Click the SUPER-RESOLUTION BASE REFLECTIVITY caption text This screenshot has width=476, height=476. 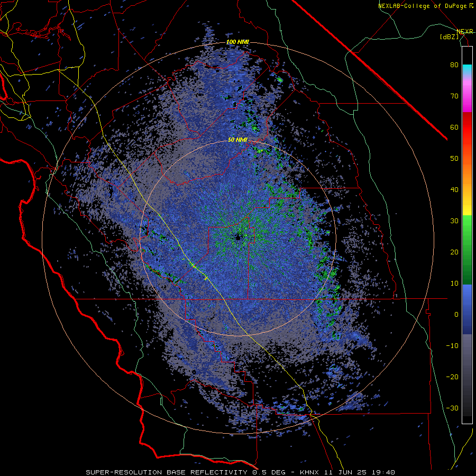pos(167,472)
